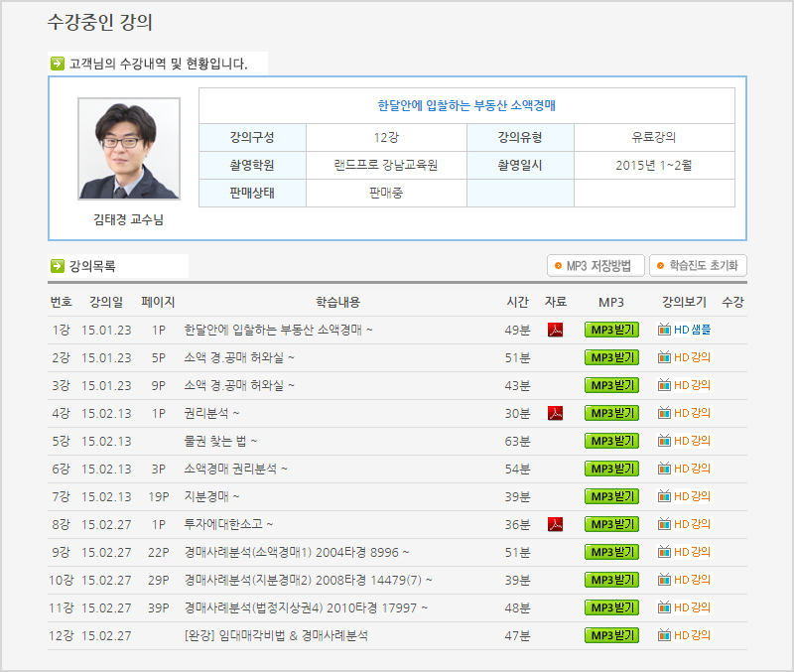Open the PDF material for lecture 4
The width and height of the screenshot is (794, 672).
[x=556, y=413]
